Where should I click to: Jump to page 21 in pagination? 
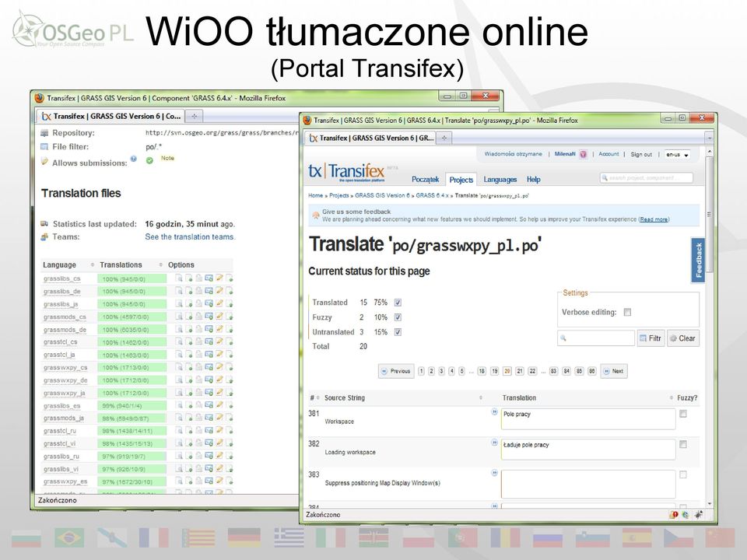pos(519,371)
